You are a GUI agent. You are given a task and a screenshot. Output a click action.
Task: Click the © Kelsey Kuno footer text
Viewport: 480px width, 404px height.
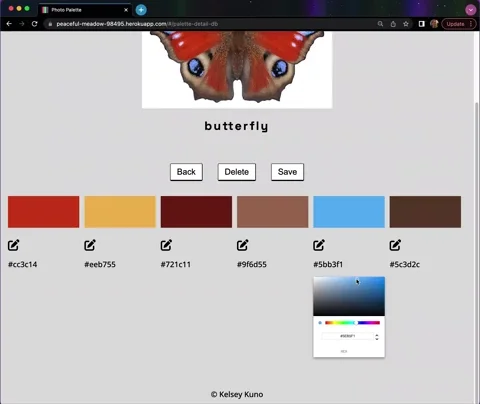(237, 394)
